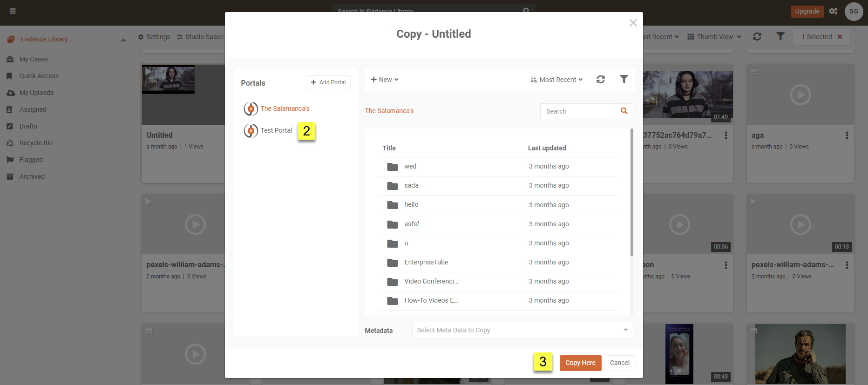Viewport: 868px width, 385px height.
Task: Expand 'Select Meta Data to Copy' dropdown
Action: tap(522, 330)
